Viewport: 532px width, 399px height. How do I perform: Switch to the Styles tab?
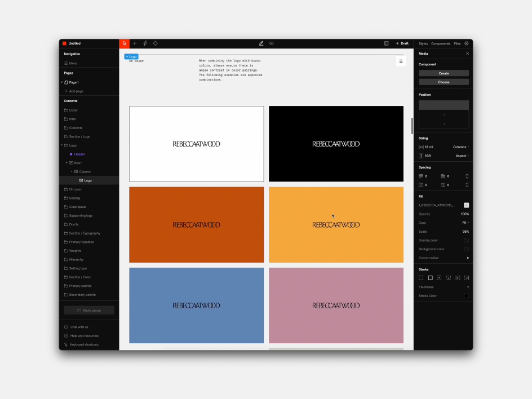point(423,43)
